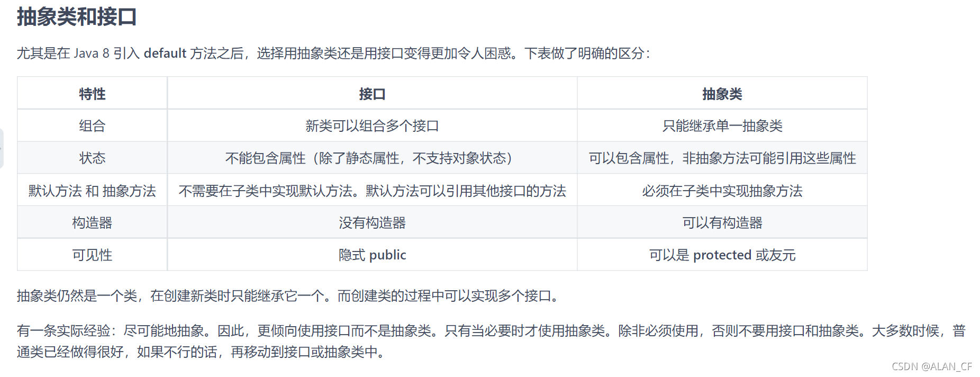980x377 pixels.
Task: Select the cell 组合
Action: pos(92,126)
